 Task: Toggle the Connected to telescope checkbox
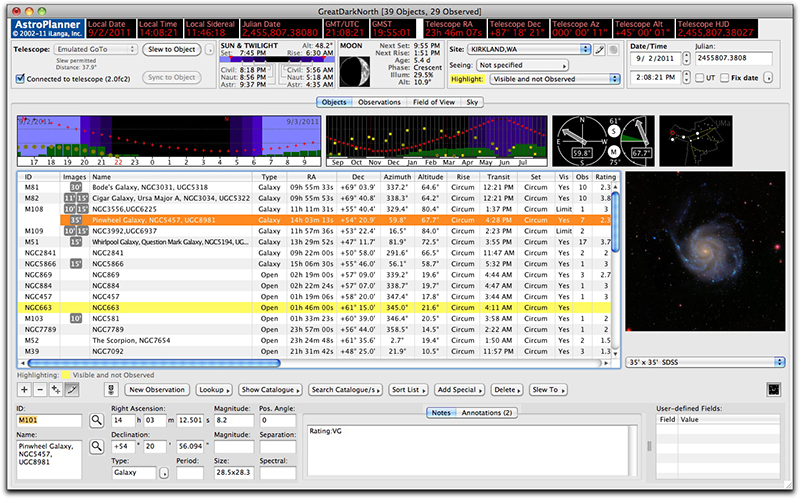[x=21, y=77]
